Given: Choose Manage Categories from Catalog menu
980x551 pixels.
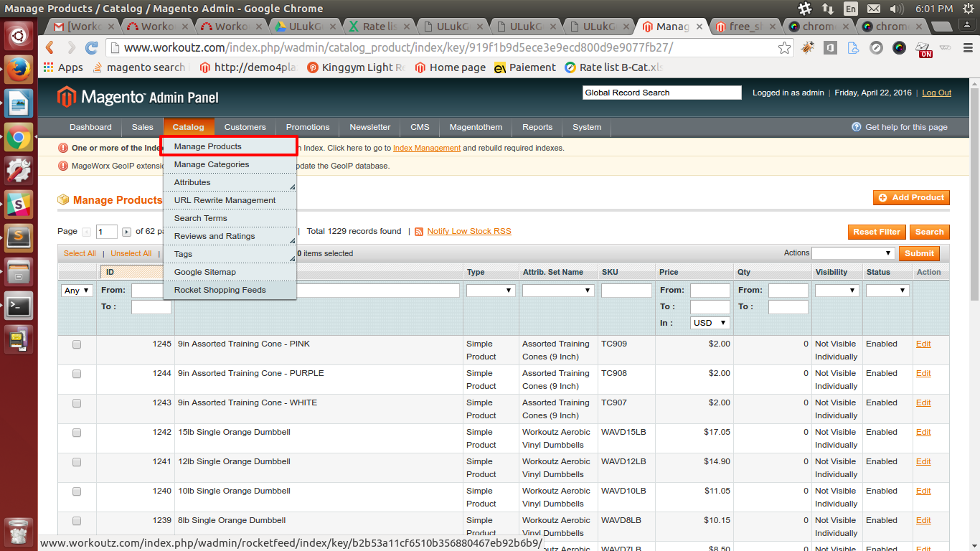Looking at the screenshot, I should (230, 164).
